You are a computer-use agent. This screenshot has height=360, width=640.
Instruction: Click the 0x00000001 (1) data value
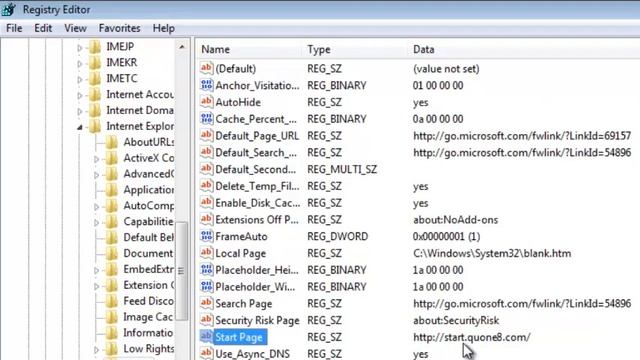(x=447, y=236)
